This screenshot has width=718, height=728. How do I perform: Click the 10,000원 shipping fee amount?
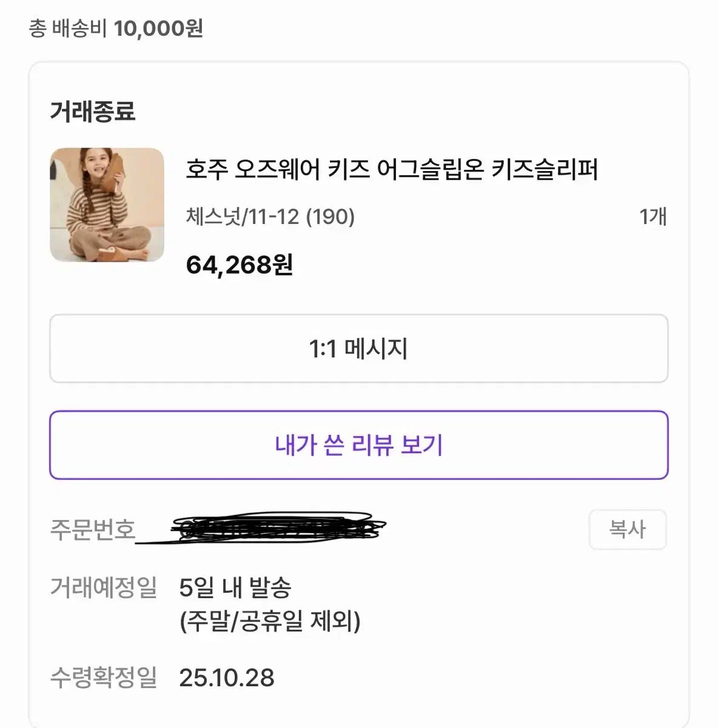pos(158,29)
